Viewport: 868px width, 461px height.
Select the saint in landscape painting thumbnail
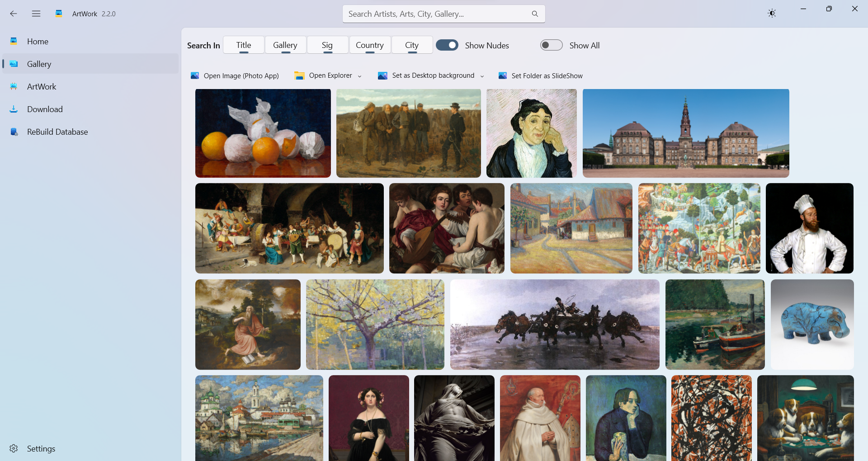pyautogui.click(x=248, y=325)
